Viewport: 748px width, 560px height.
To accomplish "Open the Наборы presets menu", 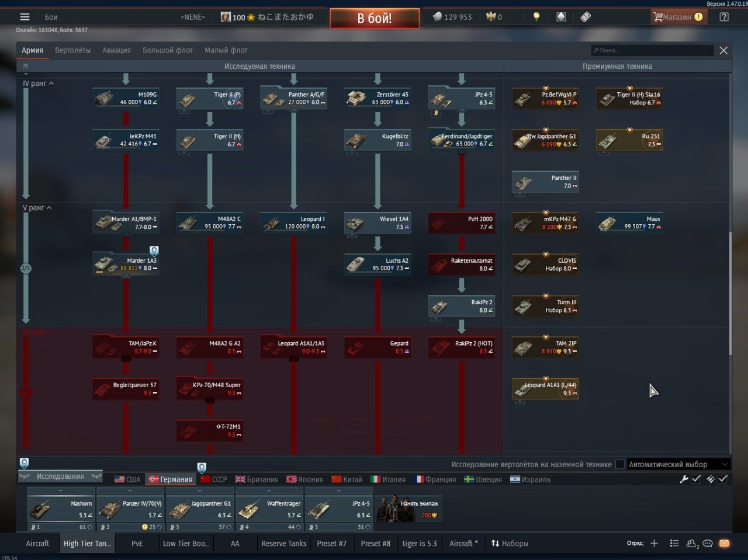I will click(510, 543).
